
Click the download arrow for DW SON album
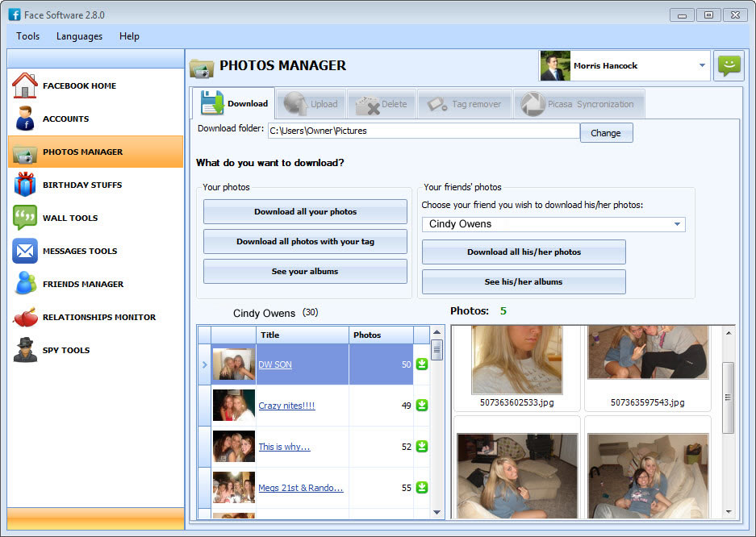tap(422, 364)
